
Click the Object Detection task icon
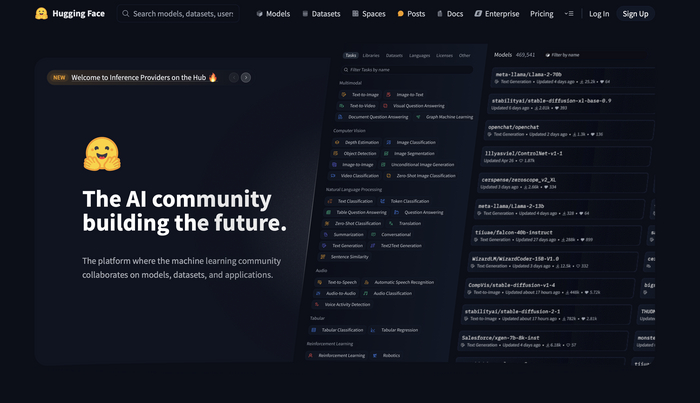click(x=335, y=154)
